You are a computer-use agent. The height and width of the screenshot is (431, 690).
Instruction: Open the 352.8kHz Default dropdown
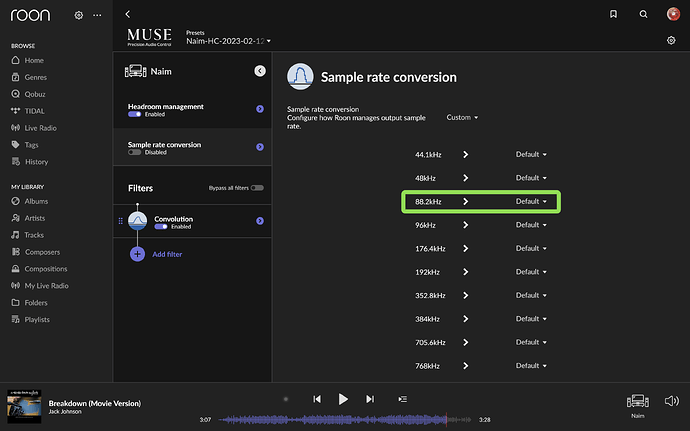[531, 295]
